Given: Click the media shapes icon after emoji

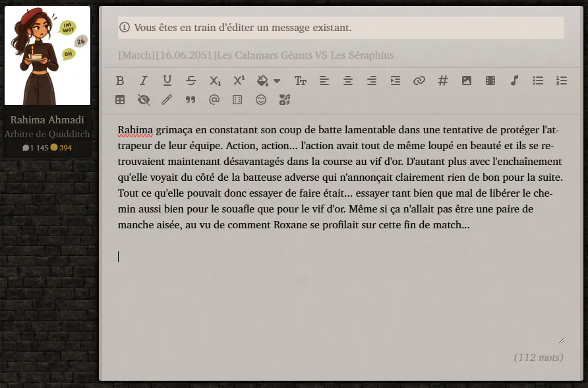Looking at the screenshot, I should 285,100.
